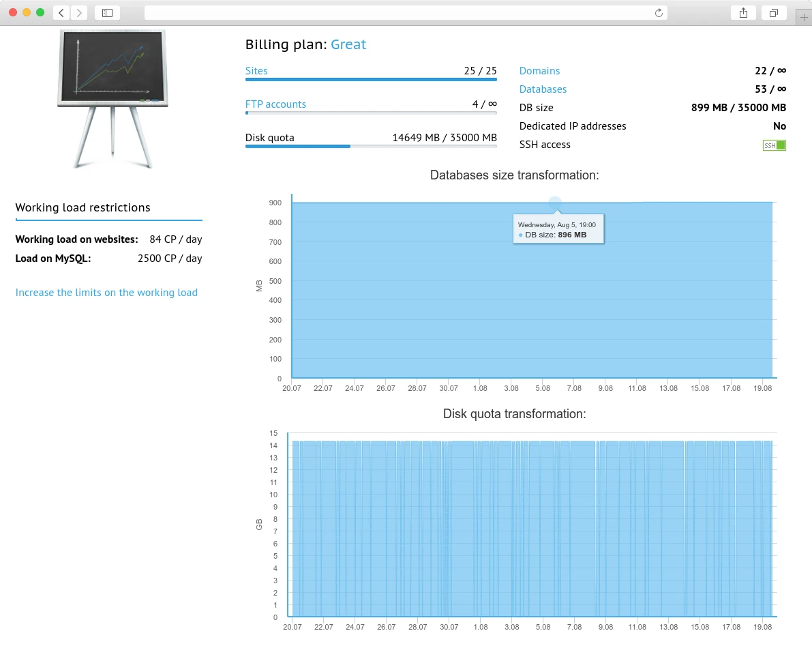
Task: Open a new tab with plus button
Action: (x=805, y=18)
